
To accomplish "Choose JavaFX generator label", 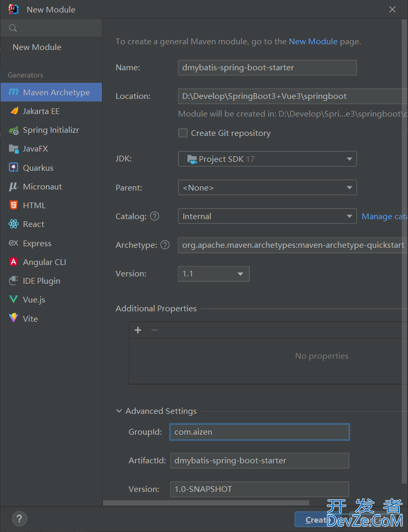I will click(x=35, y=148).
